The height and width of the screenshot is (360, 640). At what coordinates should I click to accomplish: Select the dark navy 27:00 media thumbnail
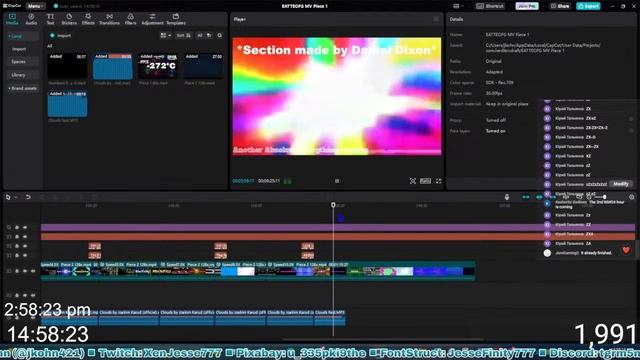(203, 66)
